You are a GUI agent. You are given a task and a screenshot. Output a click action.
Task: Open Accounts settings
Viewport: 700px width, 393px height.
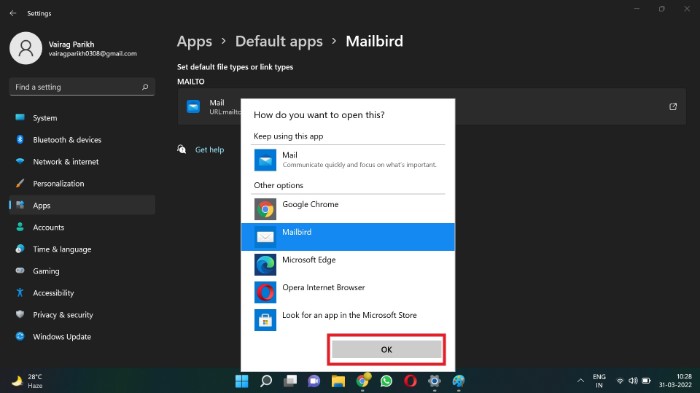[82, 227]
